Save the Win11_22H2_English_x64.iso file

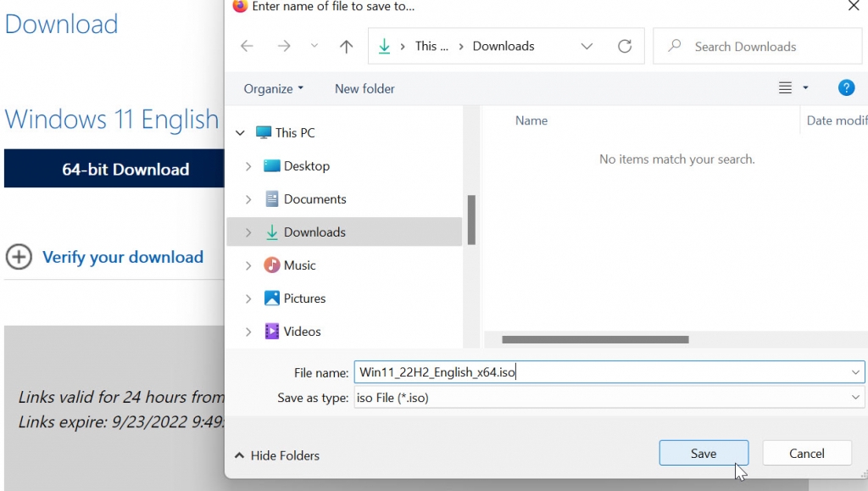pyautogui.click(x=704, y=452)
